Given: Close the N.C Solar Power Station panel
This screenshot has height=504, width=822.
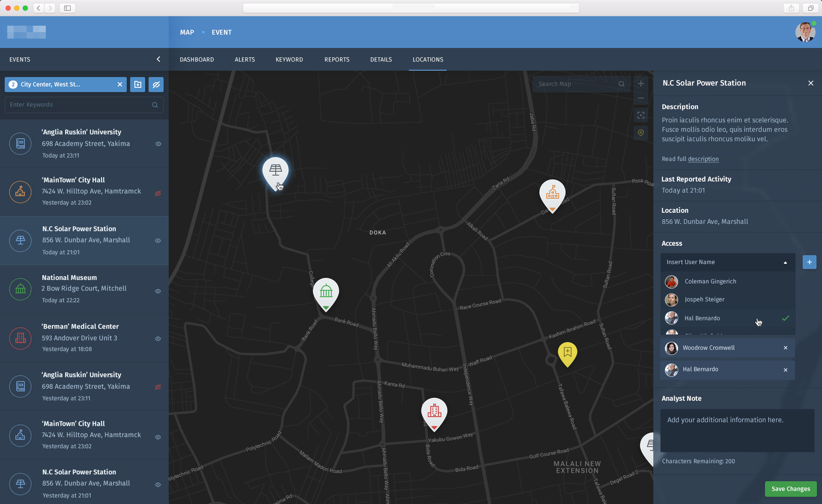Looking at the screenshot, I should click(810, 83).
